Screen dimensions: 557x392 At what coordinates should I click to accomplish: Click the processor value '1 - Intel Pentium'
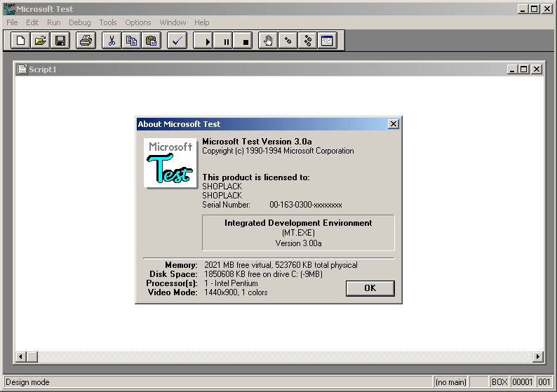[x=231, y=283]
